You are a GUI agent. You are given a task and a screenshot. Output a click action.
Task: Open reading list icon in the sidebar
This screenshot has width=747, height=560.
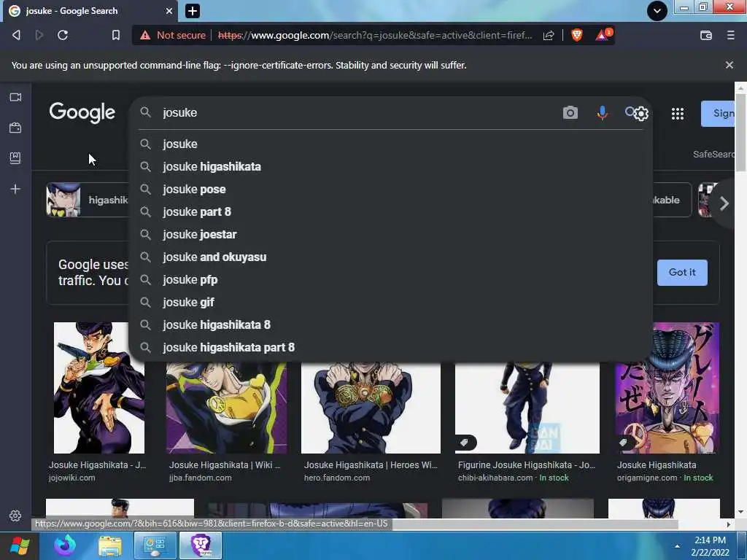point(15,158)
